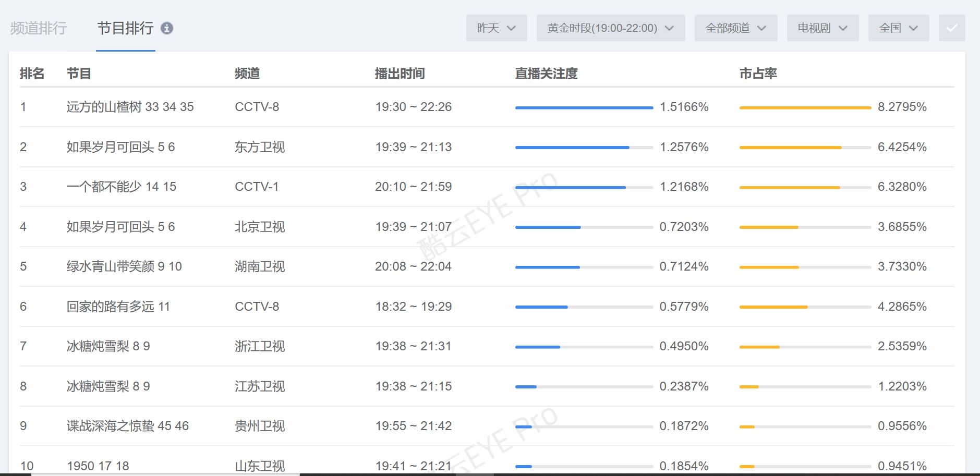Click the 3.7330% market share value
The image size is (980, 476).
click(x=902, y=266)
